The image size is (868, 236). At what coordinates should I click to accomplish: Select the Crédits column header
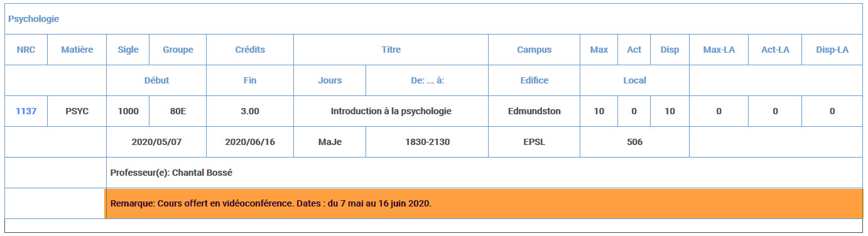pos(250,50)
